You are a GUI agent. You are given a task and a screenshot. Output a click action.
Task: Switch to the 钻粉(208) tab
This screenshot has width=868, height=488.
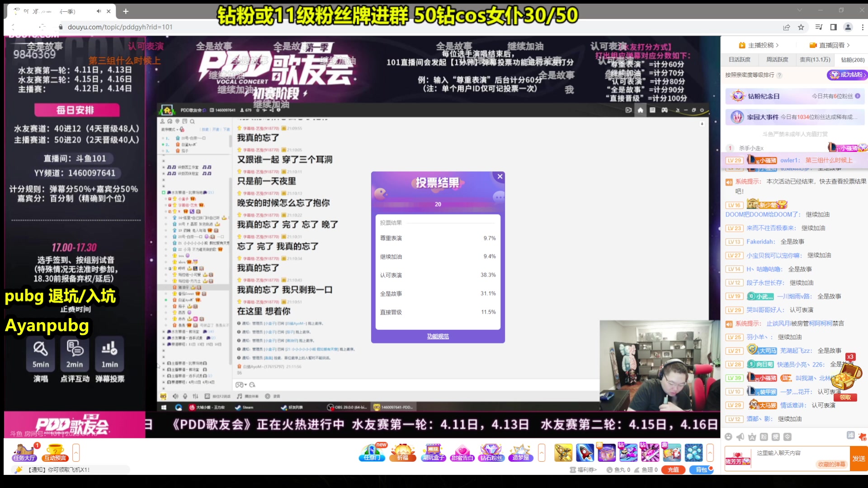(853, 60)
